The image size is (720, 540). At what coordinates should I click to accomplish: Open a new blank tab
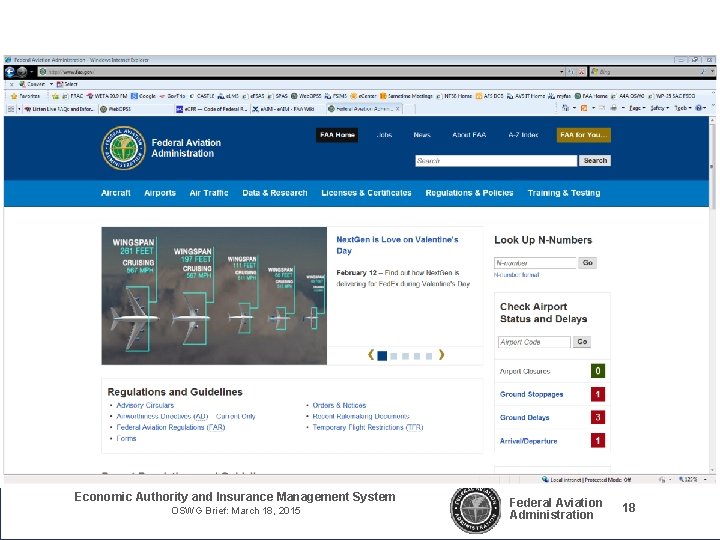410,109
